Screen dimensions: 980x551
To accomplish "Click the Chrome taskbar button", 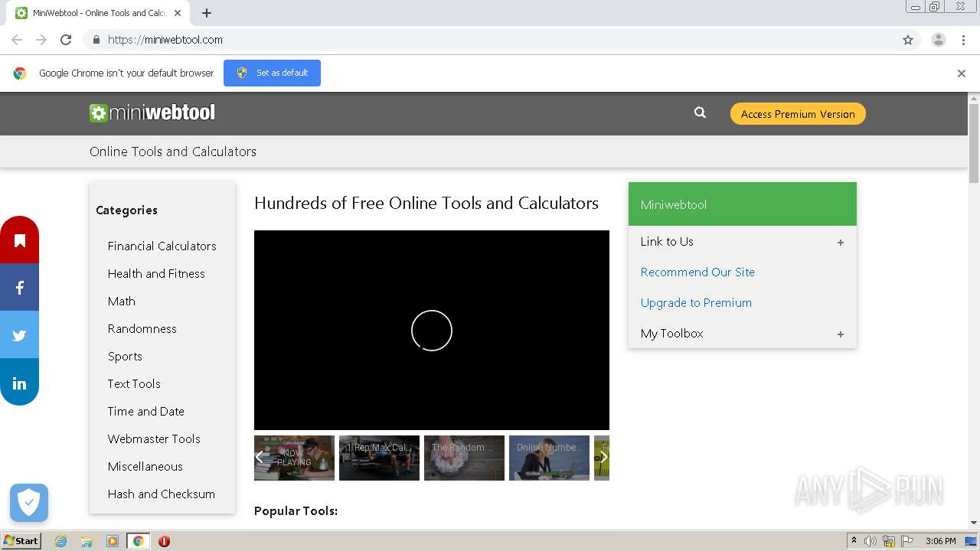I will (x=138, y=541).
